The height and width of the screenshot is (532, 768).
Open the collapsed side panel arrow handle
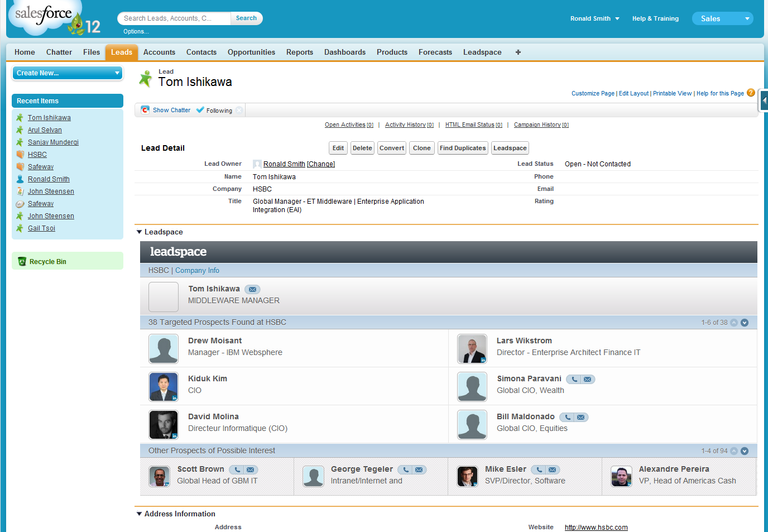point(764,101)
